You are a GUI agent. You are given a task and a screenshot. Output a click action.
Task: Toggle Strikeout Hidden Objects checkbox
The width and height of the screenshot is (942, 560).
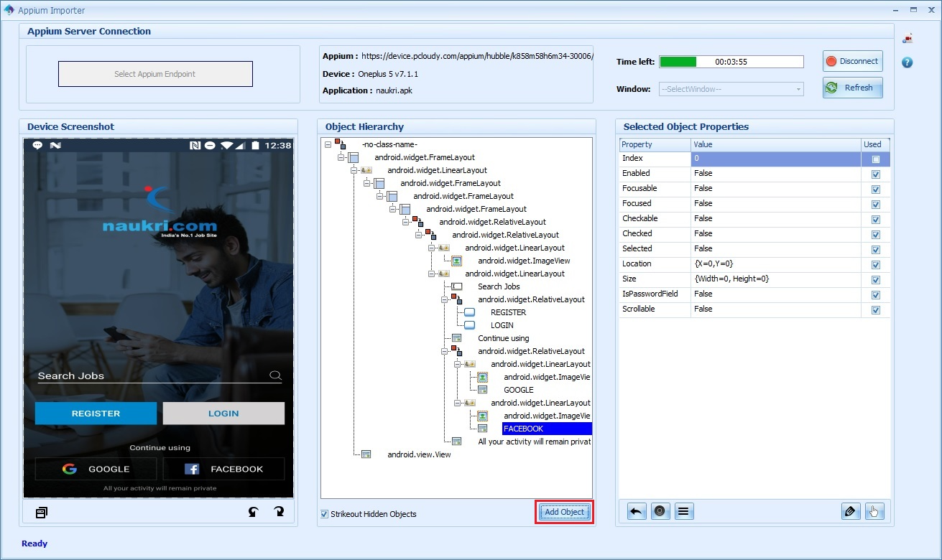[325, 513]
